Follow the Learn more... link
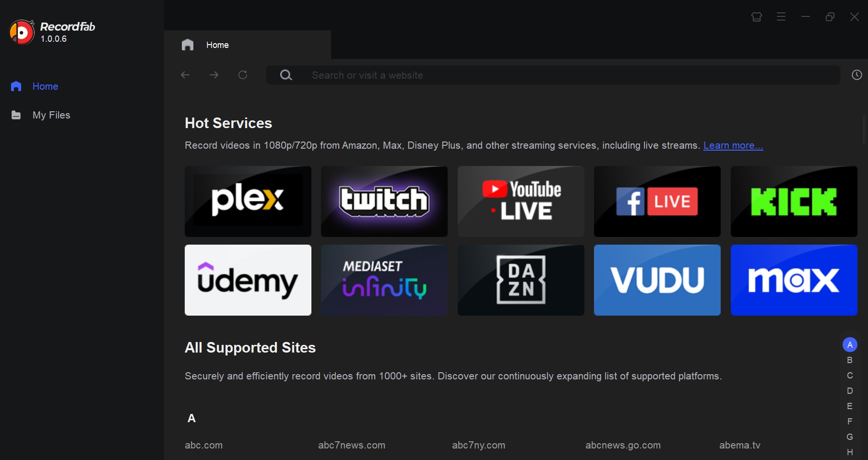 733,145
